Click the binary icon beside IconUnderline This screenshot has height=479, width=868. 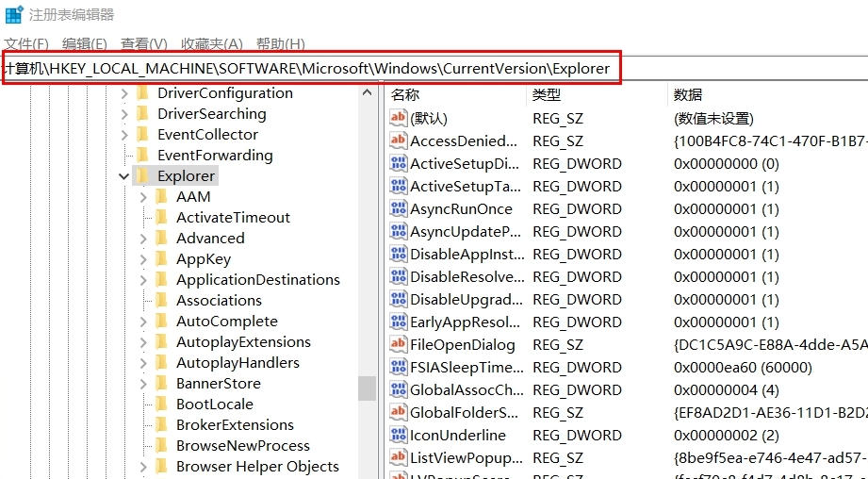[x=399, y=435]
